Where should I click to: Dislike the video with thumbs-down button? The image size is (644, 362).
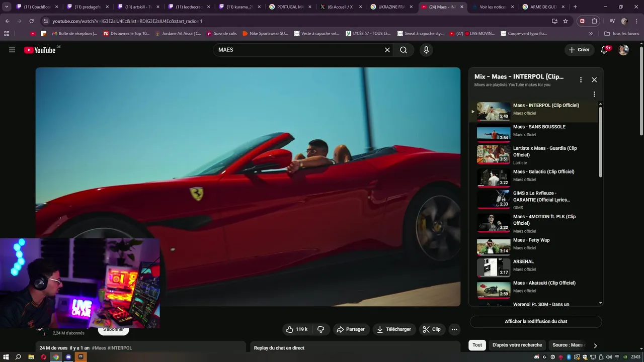coord(321,329)
